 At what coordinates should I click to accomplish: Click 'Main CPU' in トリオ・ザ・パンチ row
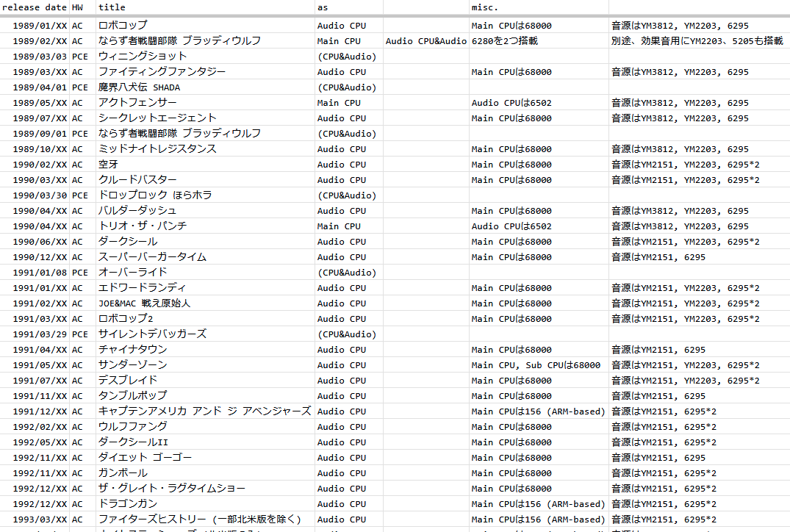(339, 226)
